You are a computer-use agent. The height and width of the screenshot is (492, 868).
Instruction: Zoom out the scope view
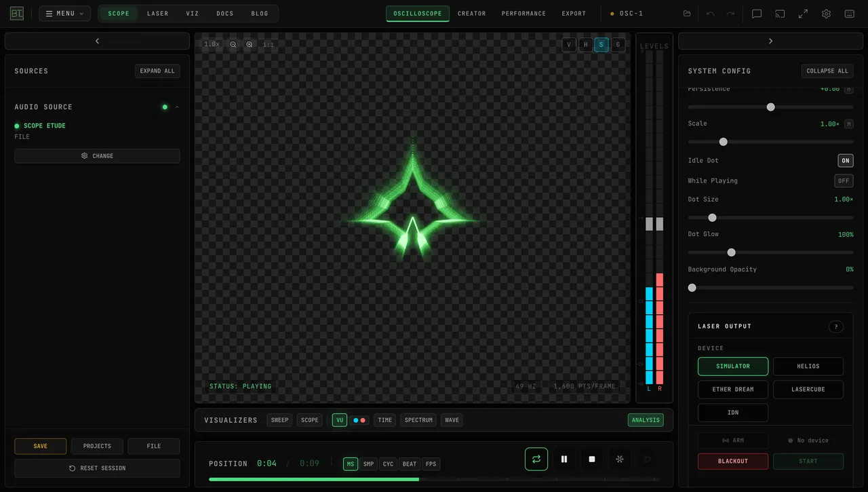point(233,45)
